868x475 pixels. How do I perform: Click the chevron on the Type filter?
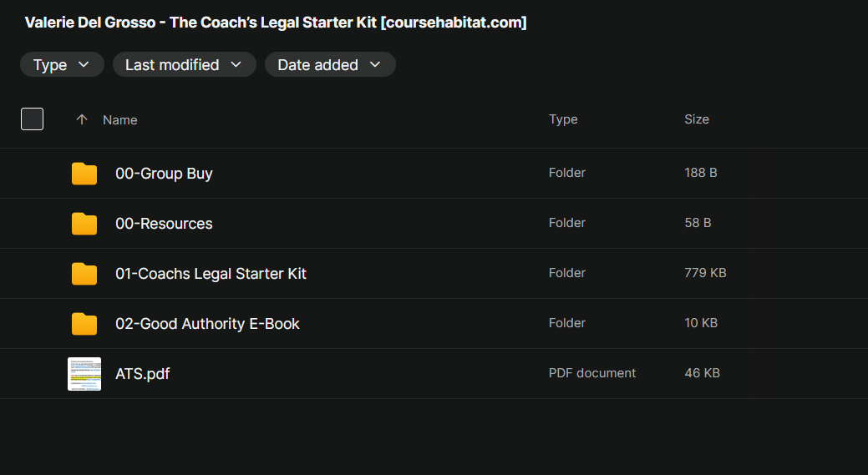(x=84, y=65)
